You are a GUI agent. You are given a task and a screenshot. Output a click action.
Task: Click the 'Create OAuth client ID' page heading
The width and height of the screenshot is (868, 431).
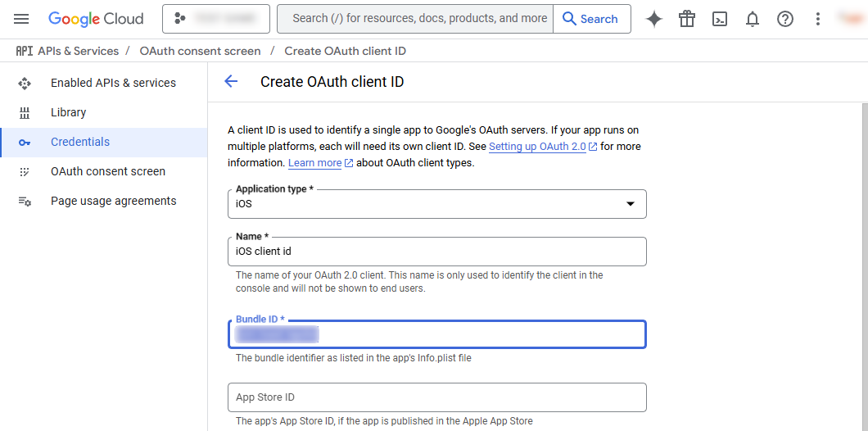point(332,82)
